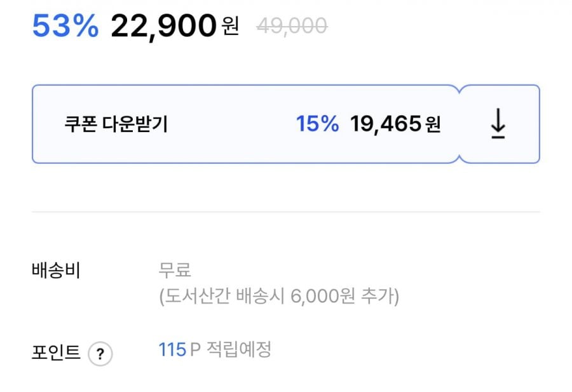The image size is (572, 392).
Task: Click the 포인트 label
Action: click(56, 353)
